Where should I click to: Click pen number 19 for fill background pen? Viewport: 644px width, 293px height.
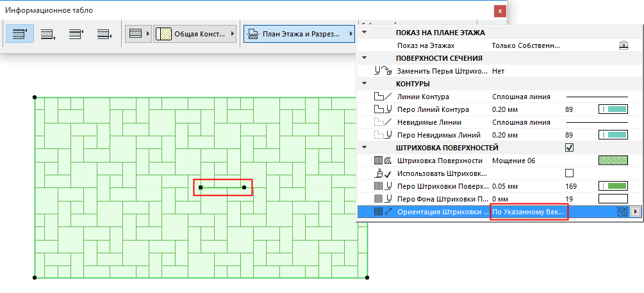pyautogui.click(x=569, y=199)
